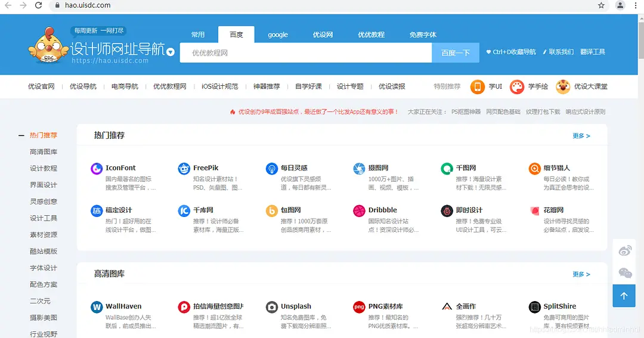Open the Weibo share icon

pyautogui.click(x=625, y=251)
